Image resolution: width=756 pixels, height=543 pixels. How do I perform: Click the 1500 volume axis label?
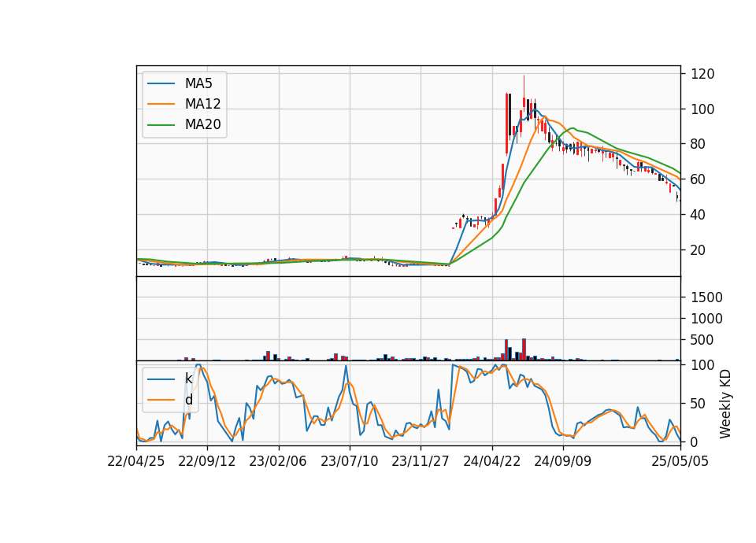pyautogui.click(x=707, y=297)
